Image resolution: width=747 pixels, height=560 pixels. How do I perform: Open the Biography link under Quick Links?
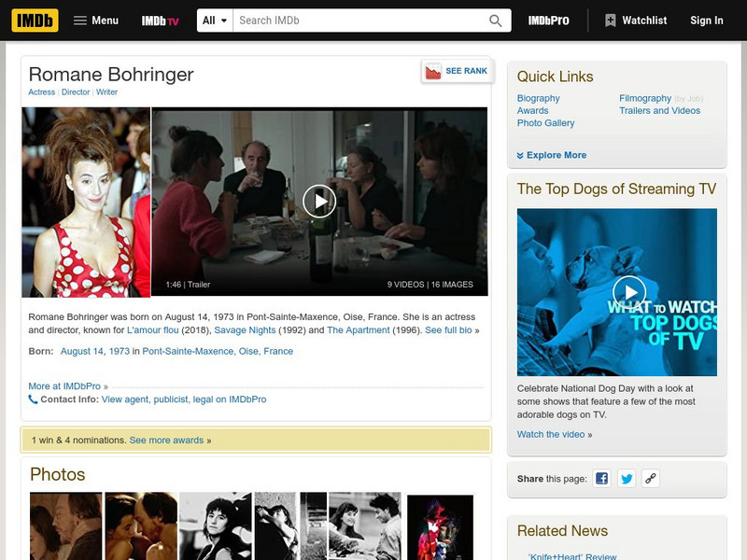point(540,97)
